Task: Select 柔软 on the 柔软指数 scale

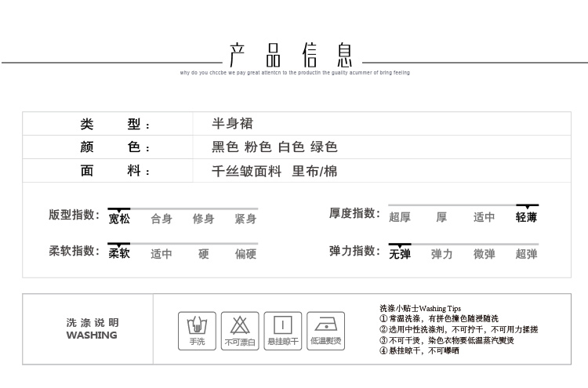Action: click(x=119, y=254)
